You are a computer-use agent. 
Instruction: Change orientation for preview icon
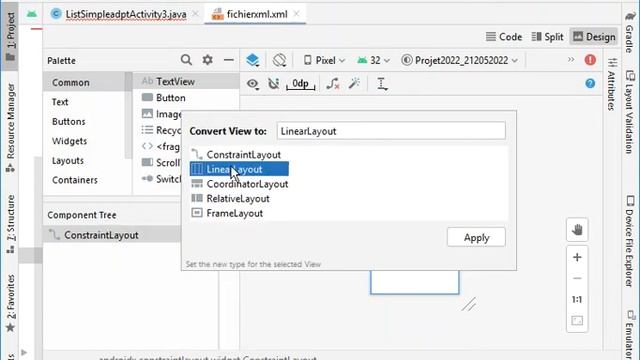280,60
